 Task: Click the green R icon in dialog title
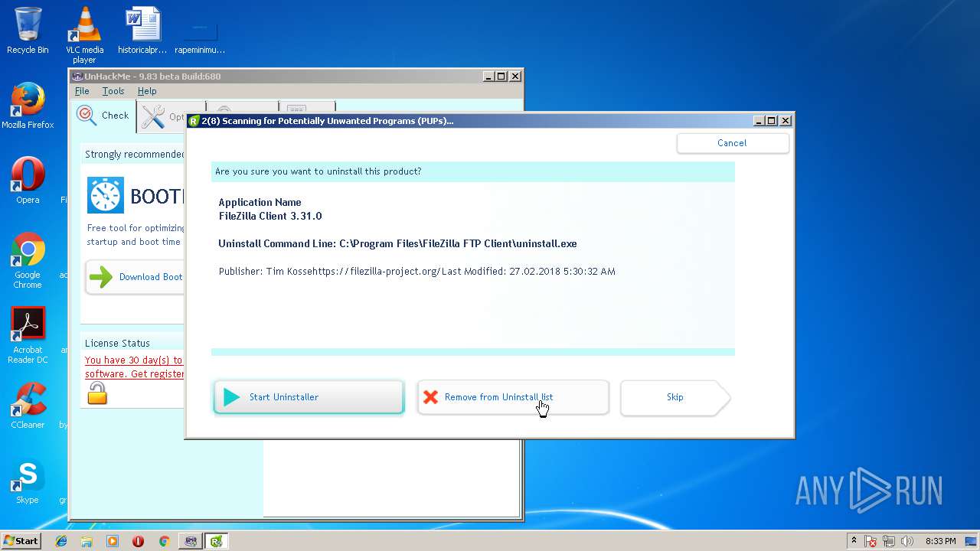(194, 121)
